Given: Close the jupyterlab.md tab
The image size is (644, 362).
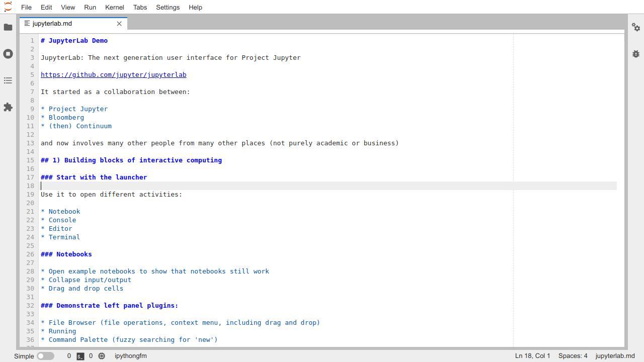Looking at the screenshot, I should pos(119,24).
